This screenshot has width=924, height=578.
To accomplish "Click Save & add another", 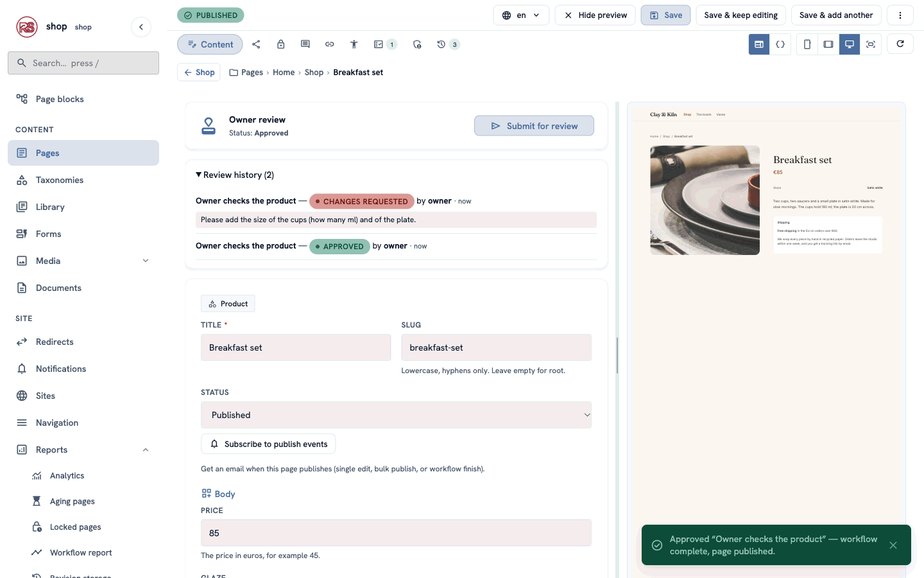I will click(x=836, y=15).
